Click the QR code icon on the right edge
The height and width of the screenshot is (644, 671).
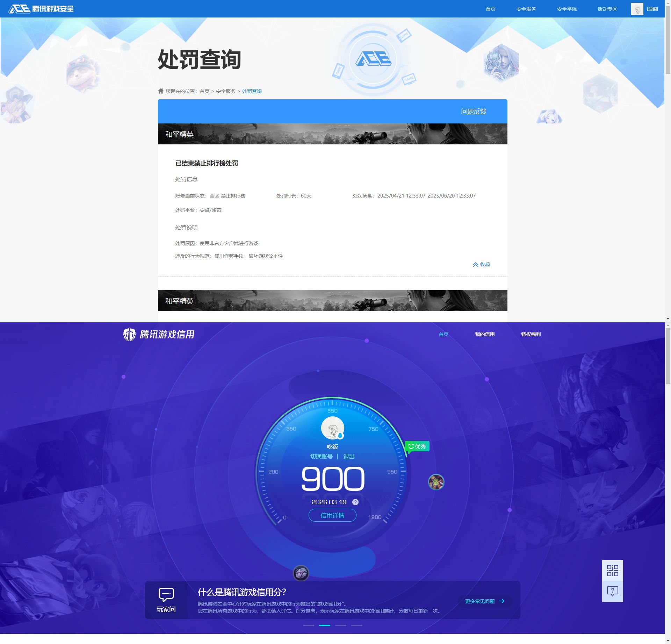coord(613,570)
